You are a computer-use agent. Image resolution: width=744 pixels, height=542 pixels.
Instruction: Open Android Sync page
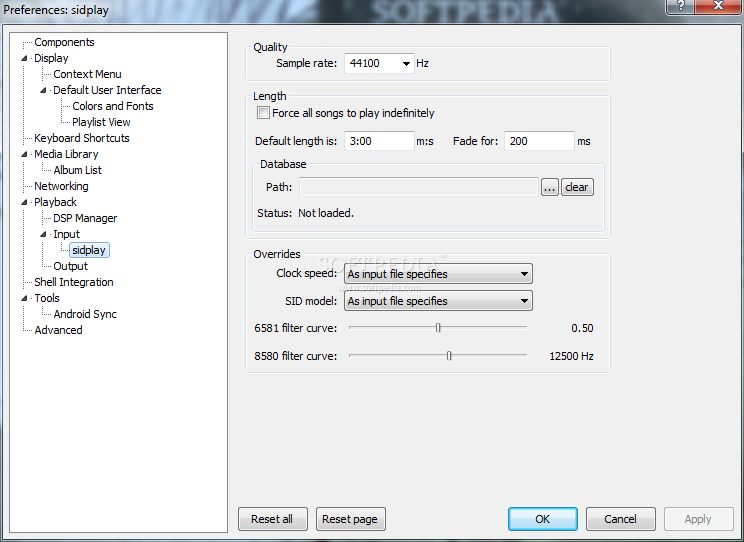coord(85,314)
